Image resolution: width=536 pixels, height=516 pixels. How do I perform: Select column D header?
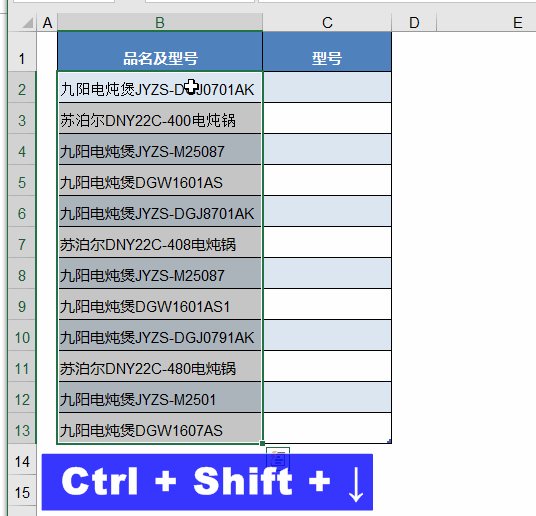pyautogui.click(x=414, y=23)
